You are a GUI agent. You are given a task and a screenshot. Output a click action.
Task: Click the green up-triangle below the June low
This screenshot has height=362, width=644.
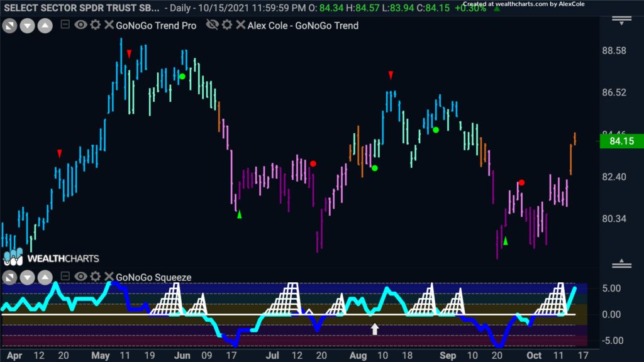point(240,214)
